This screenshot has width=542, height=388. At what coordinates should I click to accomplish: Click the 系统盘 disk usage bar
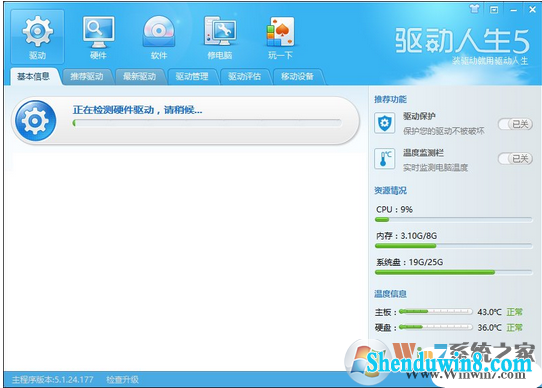coord(454,272)
